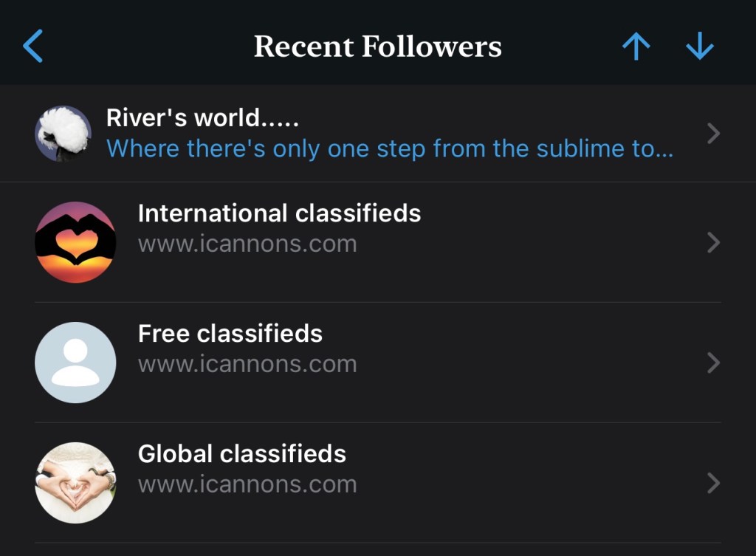Image resolution: width=756 pixels, height=556 pixels.
Task: Select Global classifieds follower name
Action: pyautogui.click(x=242, y=453)
